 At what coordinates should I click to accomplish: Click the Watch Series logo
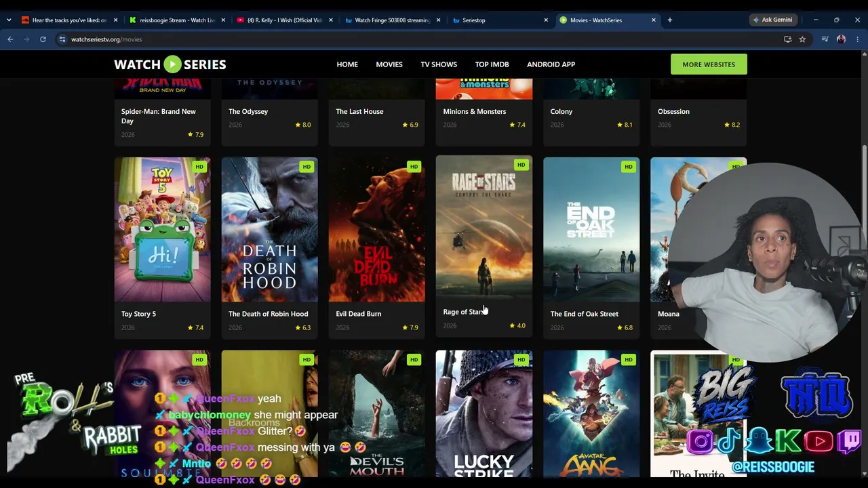170,64
